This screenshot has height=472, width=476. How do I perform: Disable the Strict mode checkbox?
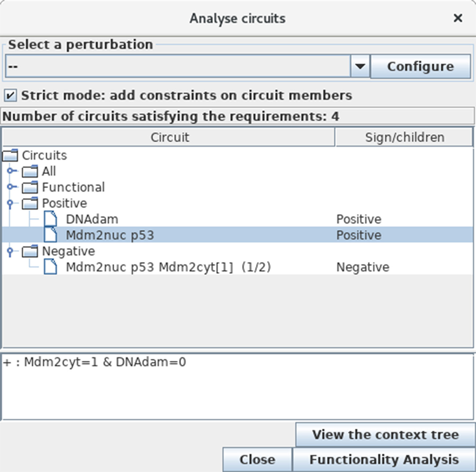pyautogui.click(x=10, y=96)
